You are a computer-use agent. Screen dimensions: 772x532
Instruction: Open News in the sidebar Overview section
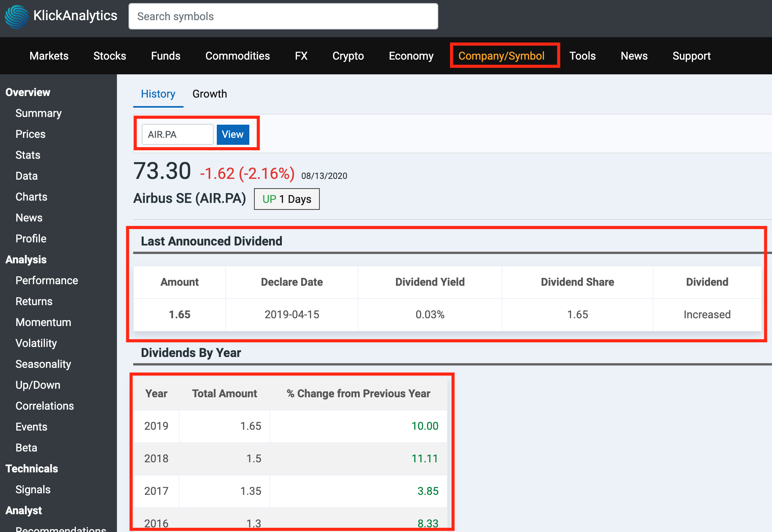click(x=29, y=218)
